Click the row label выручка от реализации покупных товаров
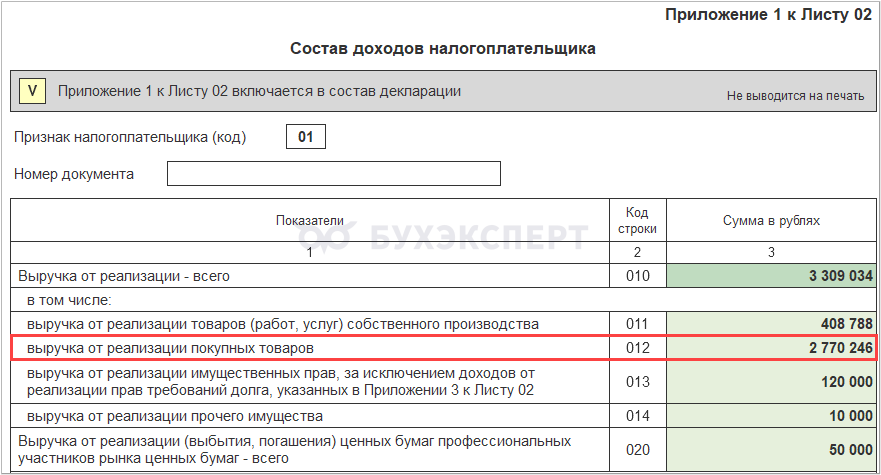 point(170,349)
